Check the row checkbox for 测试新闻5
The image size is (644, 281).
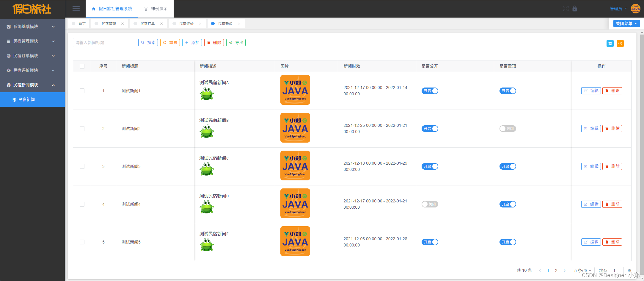(x=82, y=242)
